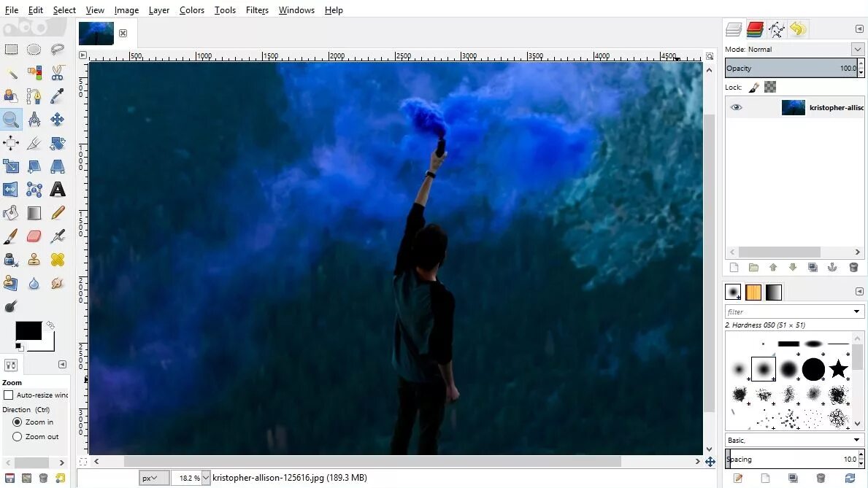This screenshot has width=868, height=488.
Task: Open the Layer menu
Action: coord(159,10)
